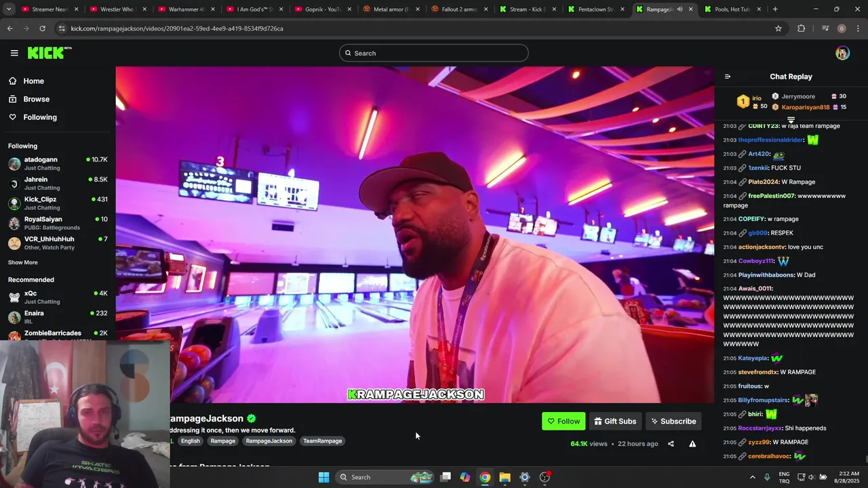Image resolution: width=868 pixels, height=488 pixels.
Task: Click the Kick search field
Action: coord(434,53)
